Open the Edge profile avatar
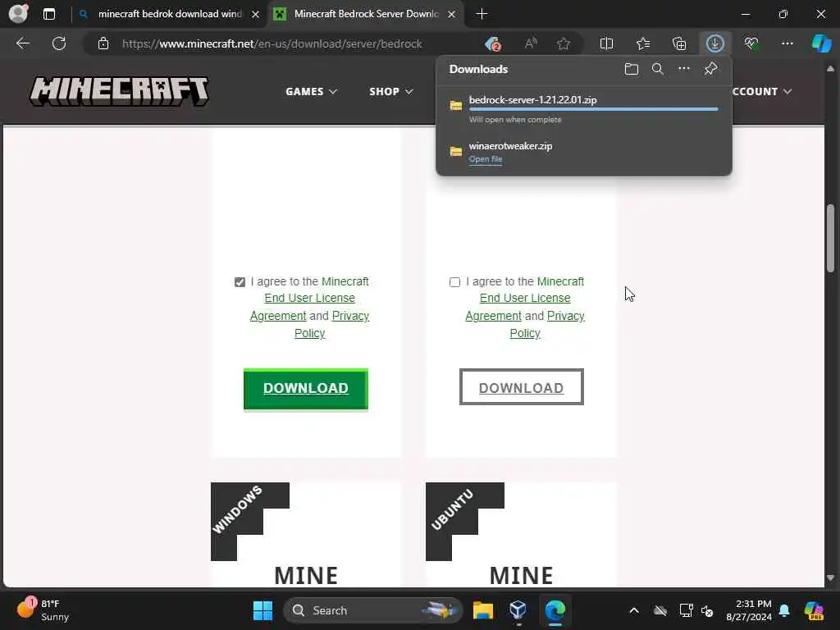The image size is (840, 630). (x=18, y=14)
